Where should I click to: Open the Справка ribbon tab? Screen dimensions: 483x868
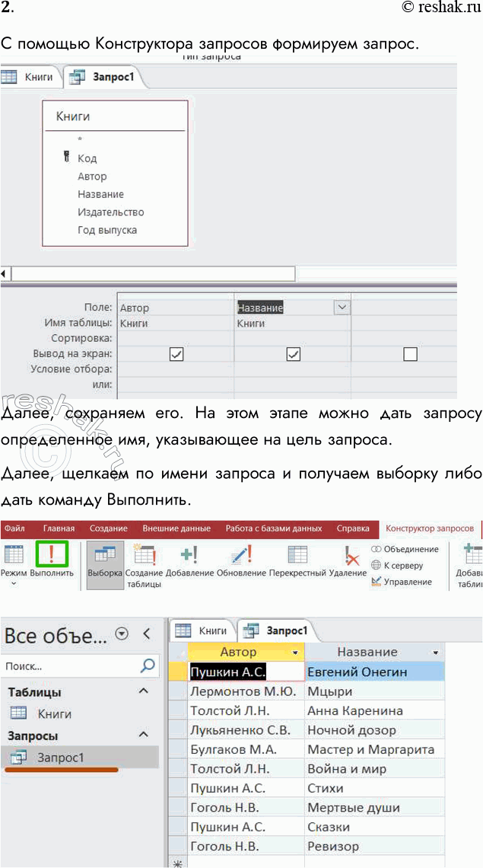point(353,528)
